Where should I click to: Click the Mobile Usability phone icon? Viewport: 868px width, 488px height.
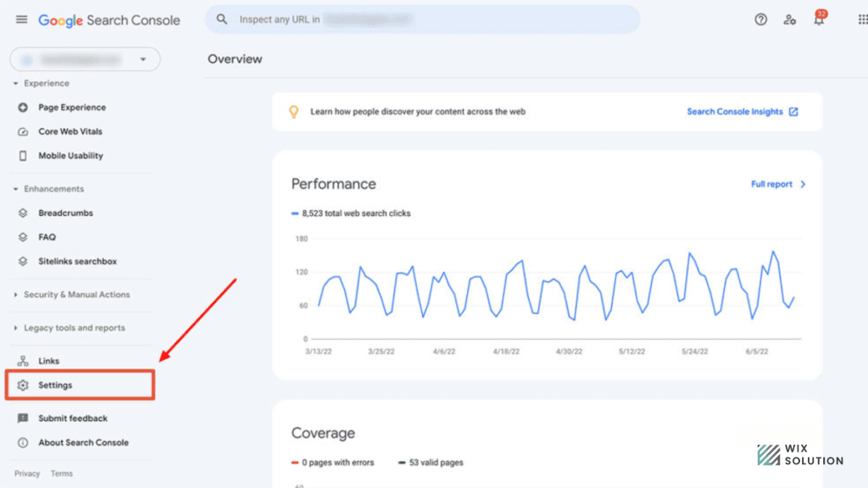[23, 156]
